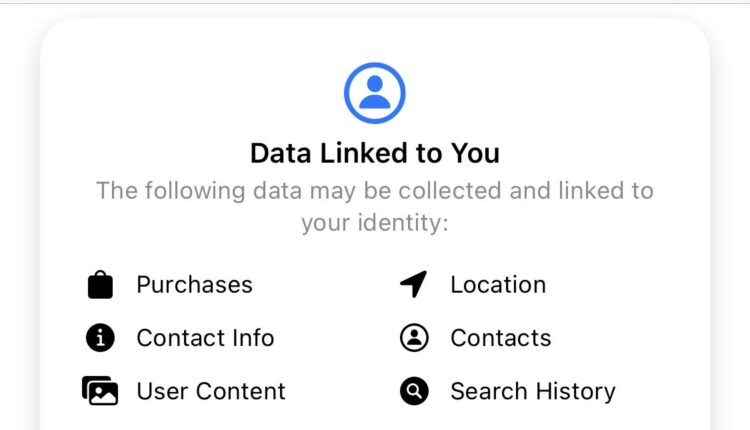The height and width of the screenshot is (430, 750).
Task: Select the Purchases text label
Action: click(194, 285)
